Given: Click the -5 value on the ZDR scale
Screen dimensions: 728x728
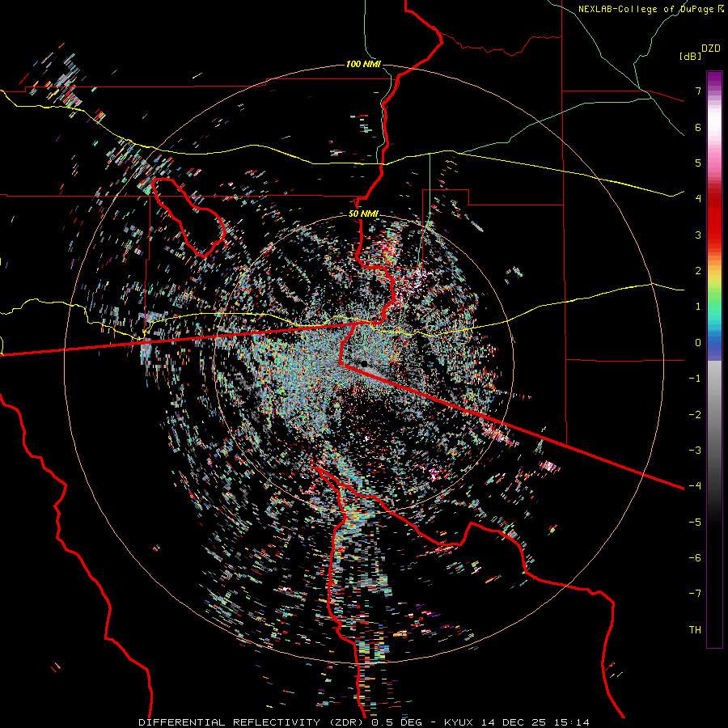Looking at the screenshot, I should pos(695,522).
